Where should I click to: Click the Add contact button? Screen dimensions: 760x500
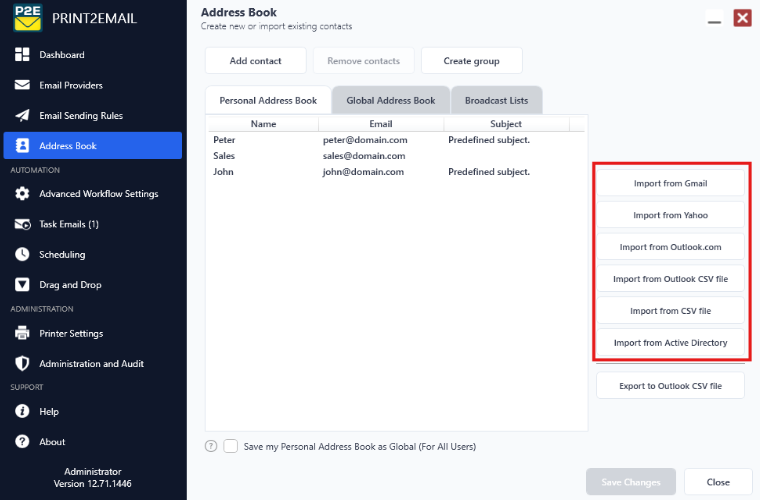(x=255, y=61)
